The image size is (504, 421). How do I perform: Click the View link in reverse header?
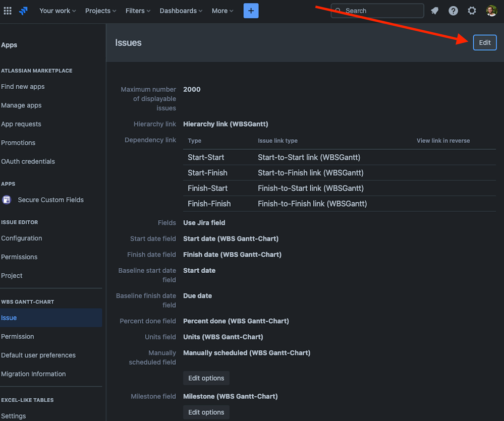coord(443,141)
